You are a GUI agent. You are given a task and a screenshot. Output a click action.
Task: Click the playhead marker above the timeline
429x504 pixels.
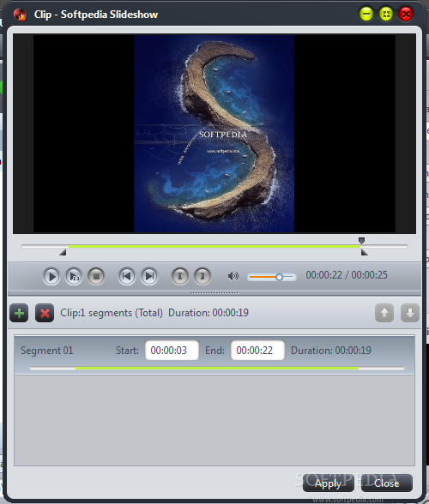pyautogui.click(x=362, y=240)
